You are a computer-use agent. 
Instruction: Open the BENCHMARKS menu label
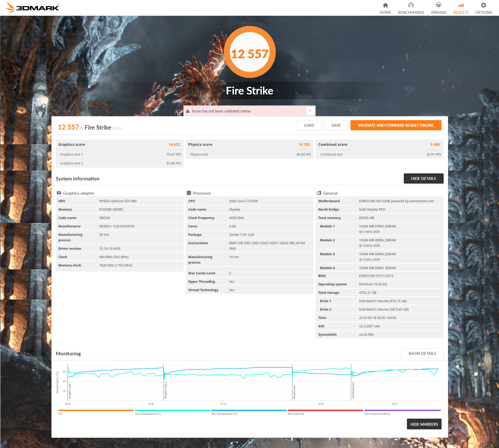coord(411,12)
